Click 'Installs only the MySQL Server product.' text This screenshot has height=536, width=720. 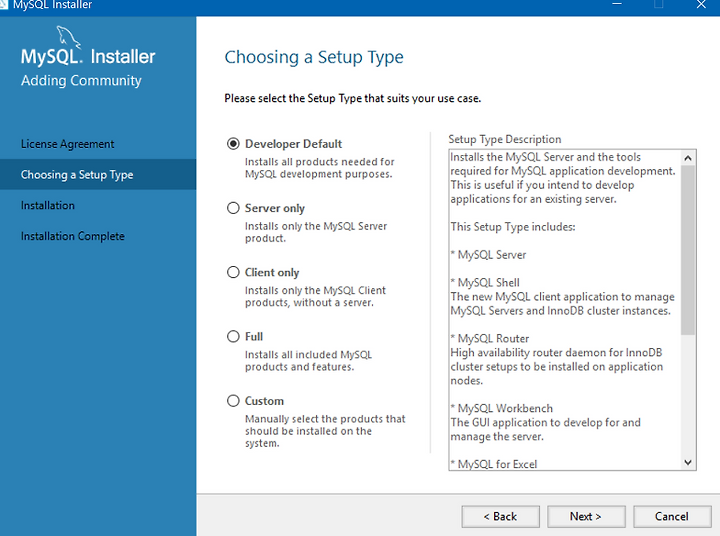pyautogui.click(x=316, y=232)
